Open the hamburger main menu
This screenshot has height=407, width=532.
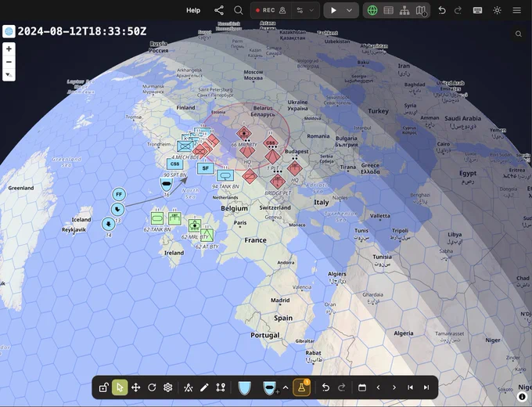tap(516, 10)
